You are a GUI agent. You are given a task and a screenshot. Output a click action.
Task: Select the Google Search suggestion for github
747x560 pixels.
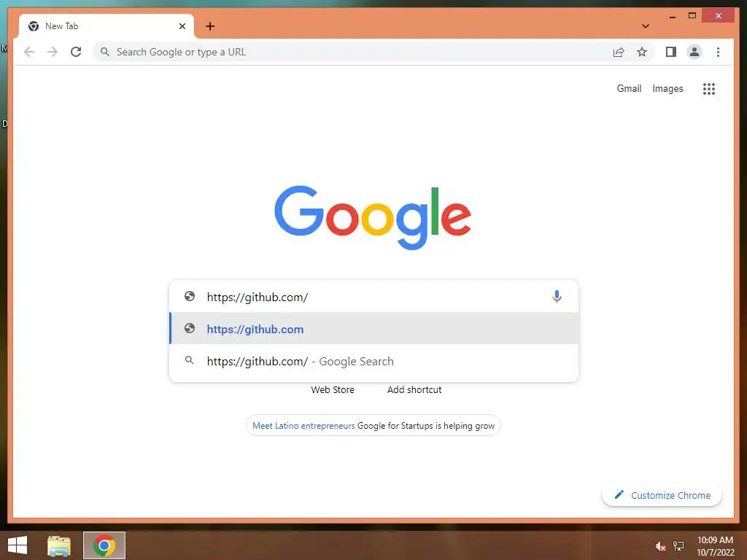tap(374, 361)
